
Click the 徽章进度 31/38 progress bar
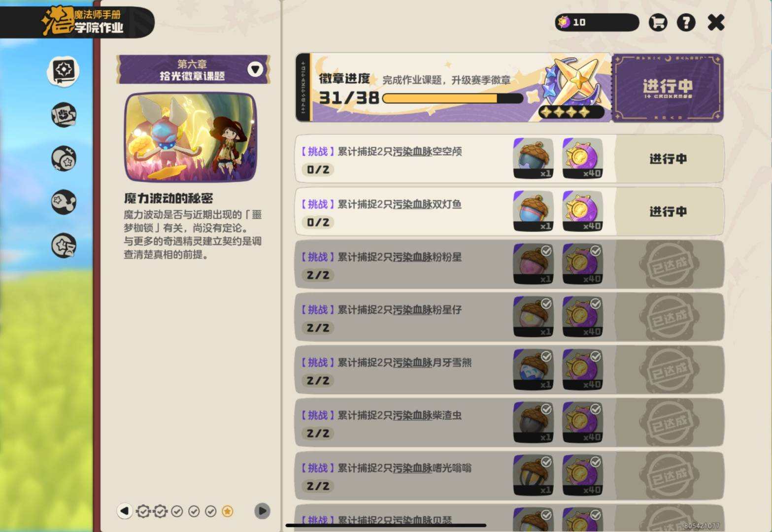tap(452, 98)
